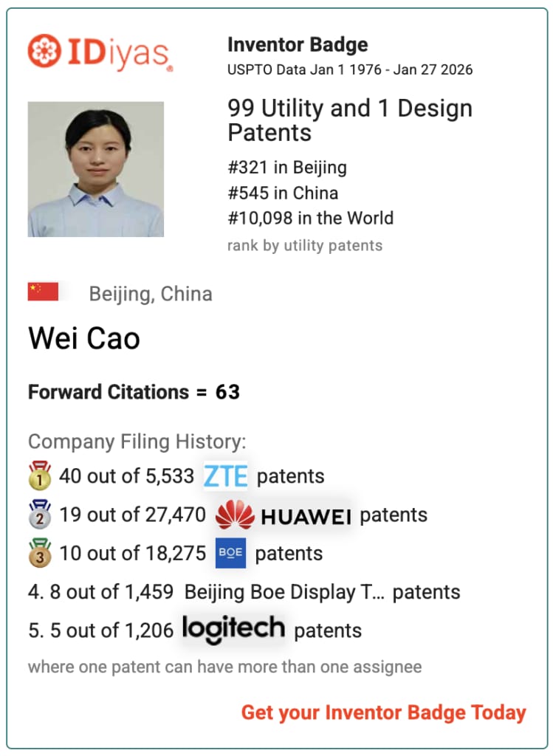The width and height of the screenshot is (553, 756).
Task: Select the Wei Cao inventor name
Action: (84, 338)
